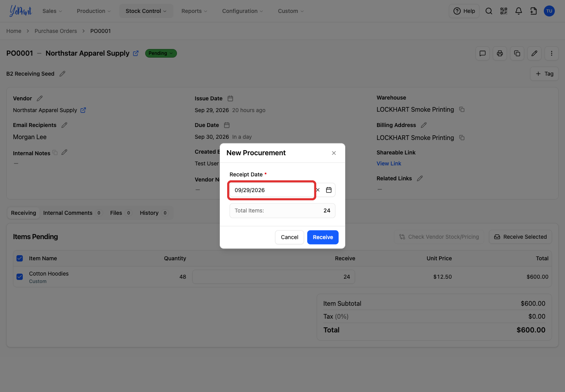
Task: Click Cancel in New Procurement dialog
Action: (x=290, y=237)
